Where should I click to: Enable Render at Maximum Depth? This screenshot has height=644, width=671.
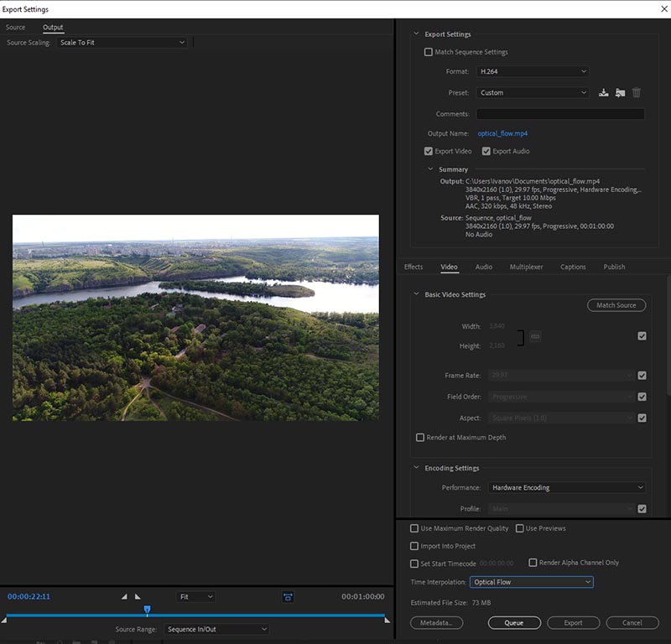[420, 438]
